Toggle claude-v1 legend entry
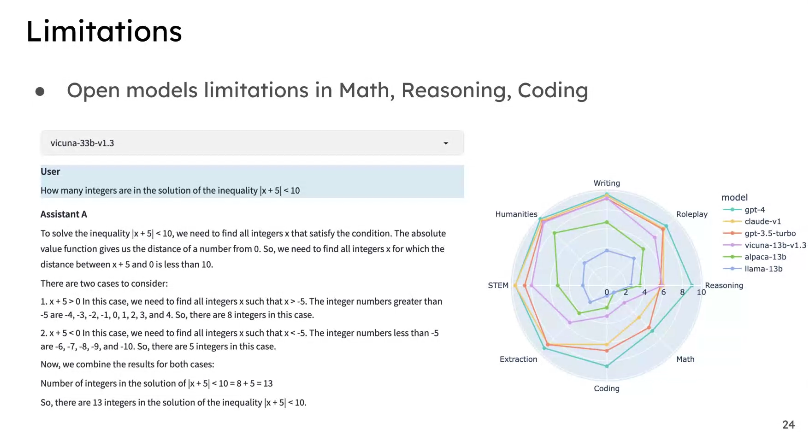Viewport: 809px width, 435px height. tap(752, 221)
